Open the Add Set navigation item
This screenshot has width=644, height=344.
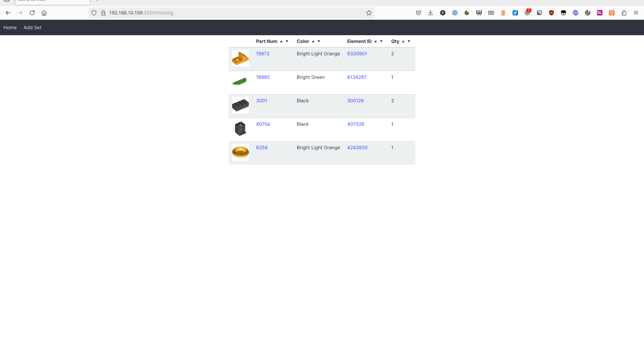(33, 27)
